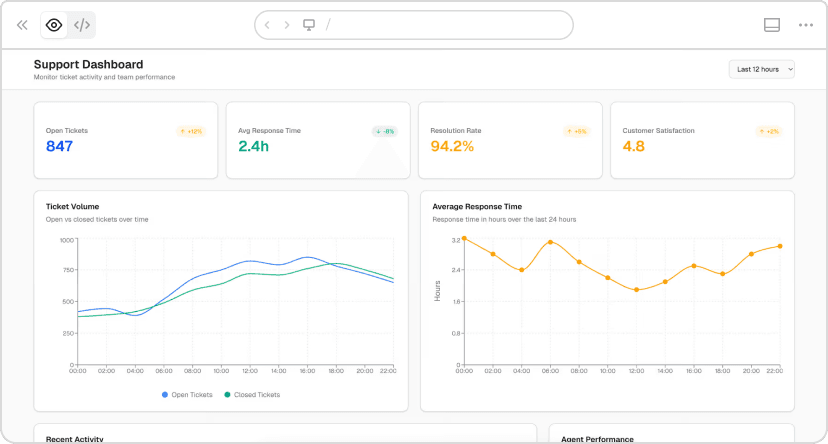828x444 pixels.
Task: Select the Open Tickets stat card
Action: click(x=125, y=140)
